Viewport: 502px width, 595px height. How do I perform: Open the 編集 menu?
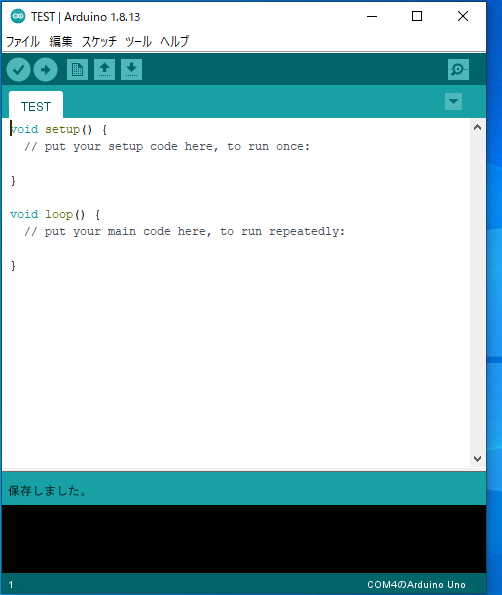point(61,41)
